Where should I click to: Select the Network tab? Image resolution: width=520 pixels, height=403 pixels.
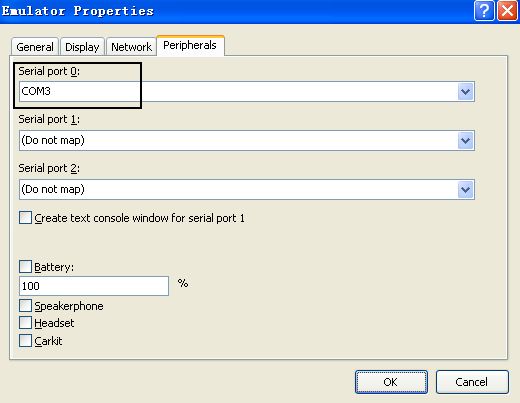(131, 47)
